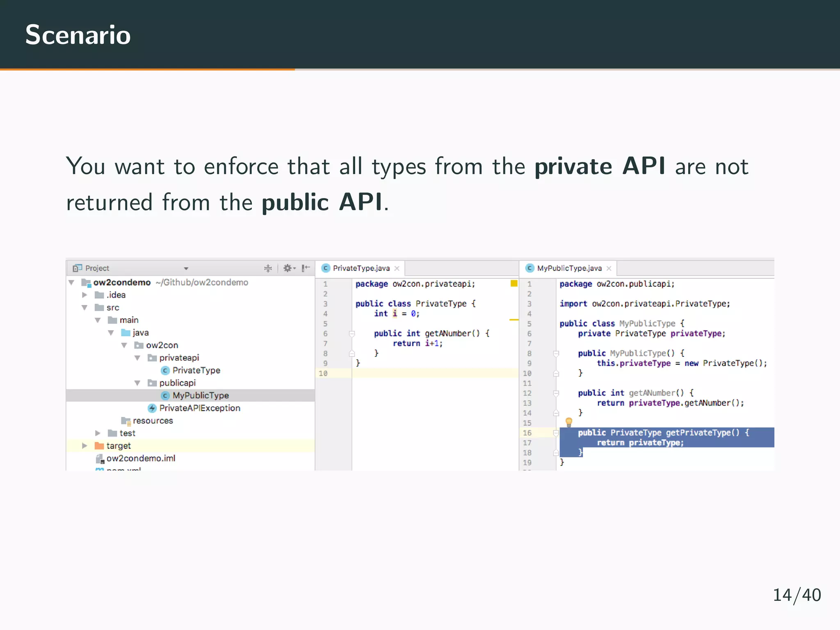Click the privateapi package folder icon

pyautogui.click(x=152, y=358)
